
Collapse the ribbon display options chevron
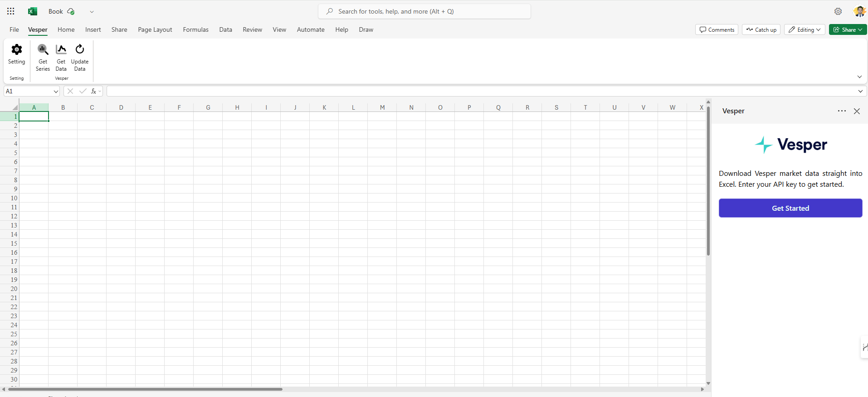click(859, 77)
